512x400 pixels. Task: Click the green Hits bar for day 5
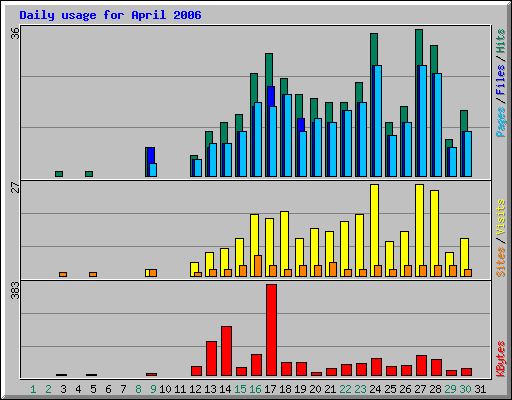[89, 174]
